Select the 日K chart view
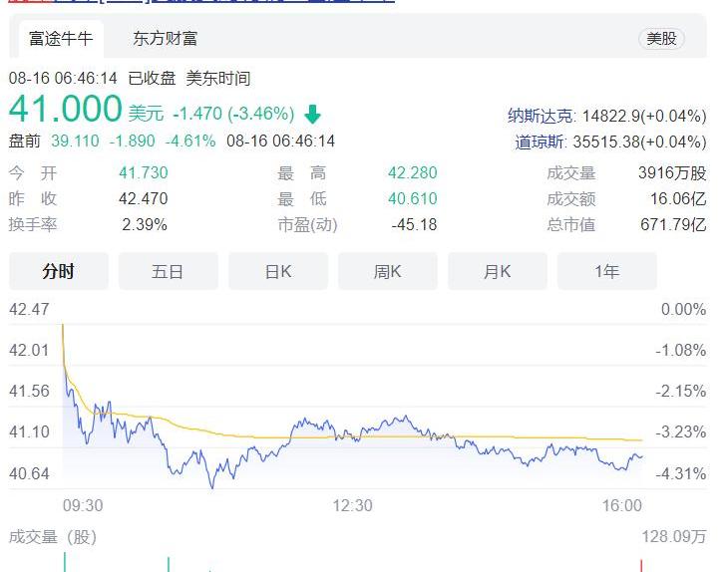 coord(278,271)
